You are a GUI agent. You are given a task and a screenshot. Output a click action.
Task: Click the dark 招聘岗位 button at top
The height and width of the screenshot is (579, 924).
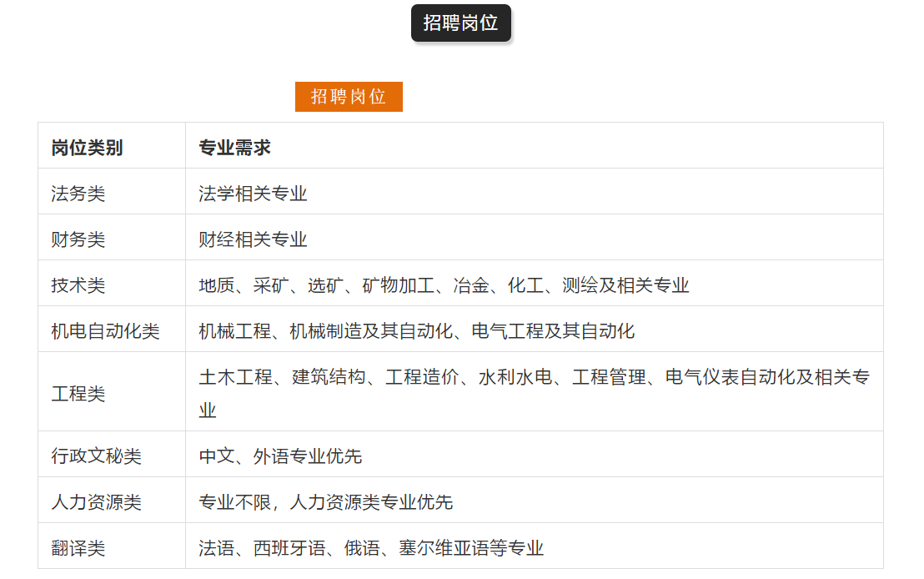click(460, 23)
